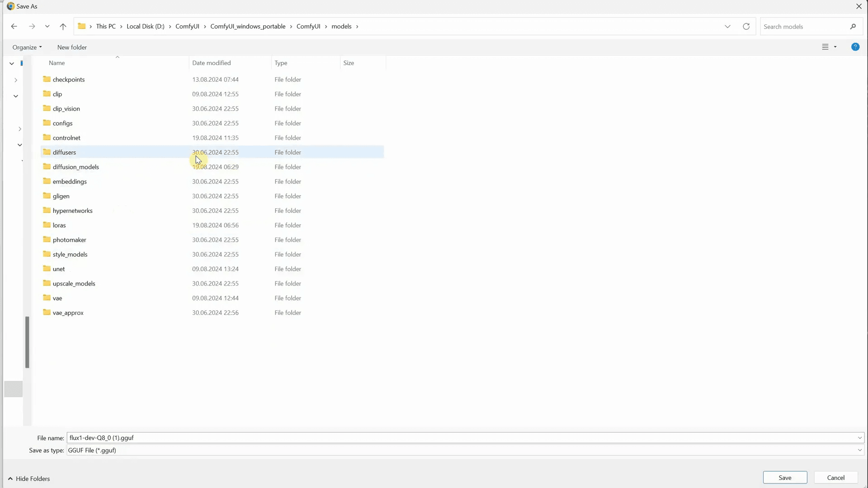Start a search with the magnifier icon
Viewport: 868px width, 488px height.
854,26
